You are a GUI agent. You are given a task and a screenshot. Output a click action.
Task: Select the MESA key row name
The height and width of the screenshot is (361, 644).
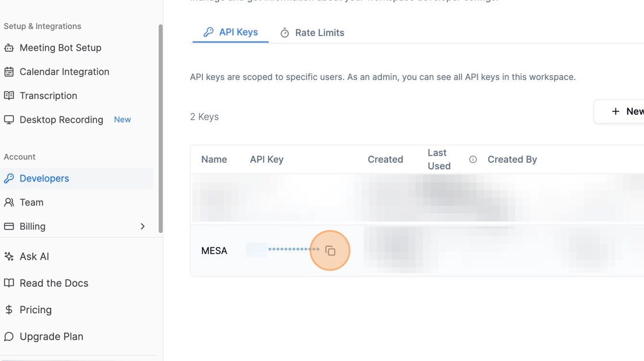click(214, 250)
